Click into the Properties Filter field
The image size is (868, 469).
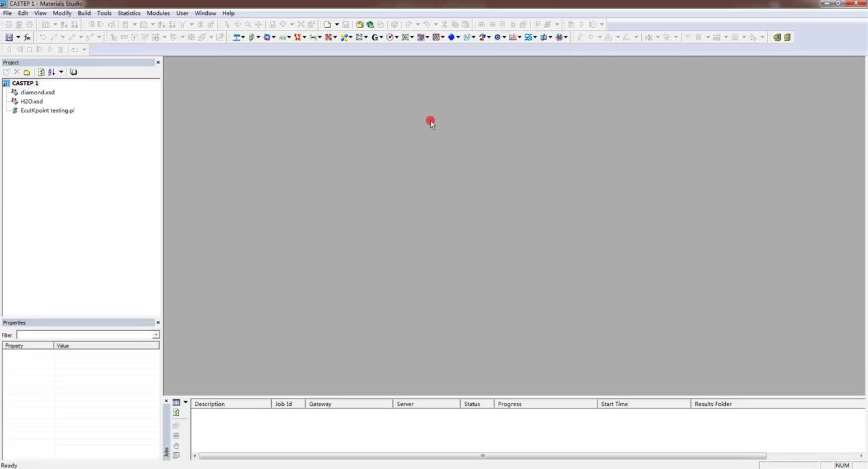coord(84,335)
